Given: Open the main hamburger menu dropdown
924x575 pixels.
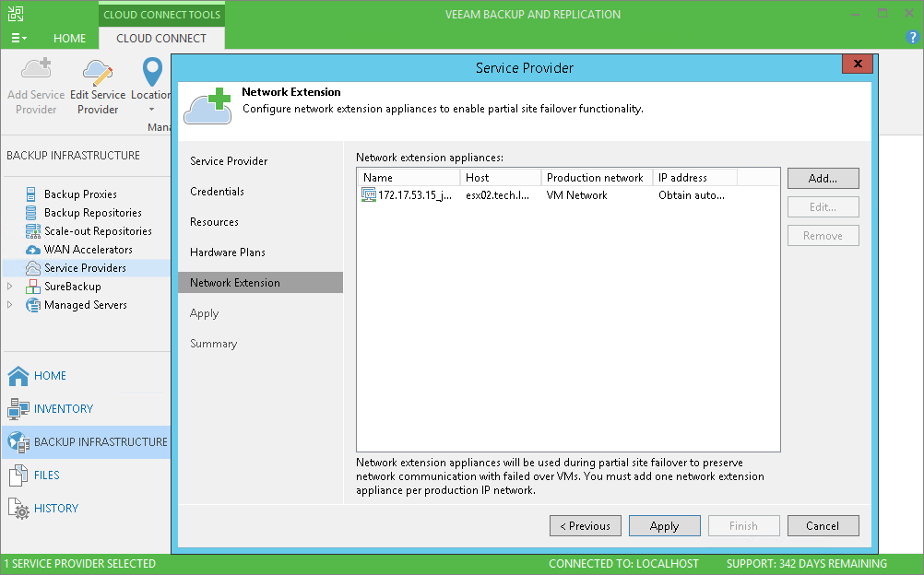Looking at the screenshot, I should [18, 38].
